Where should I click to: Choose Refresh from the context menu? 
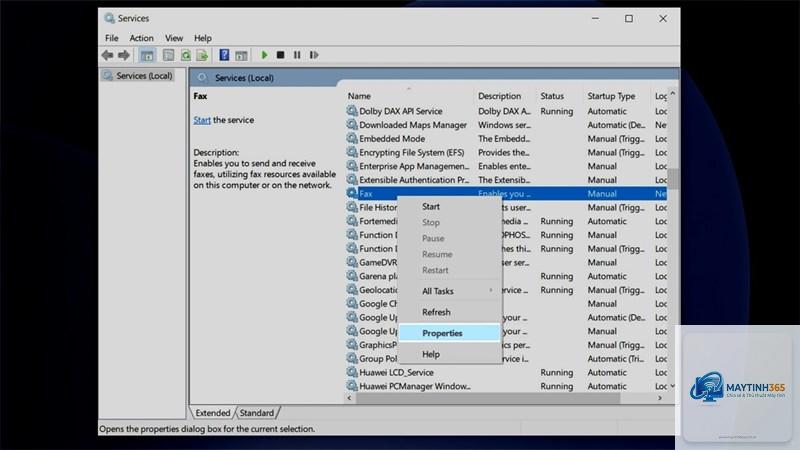tap(449, 312)
